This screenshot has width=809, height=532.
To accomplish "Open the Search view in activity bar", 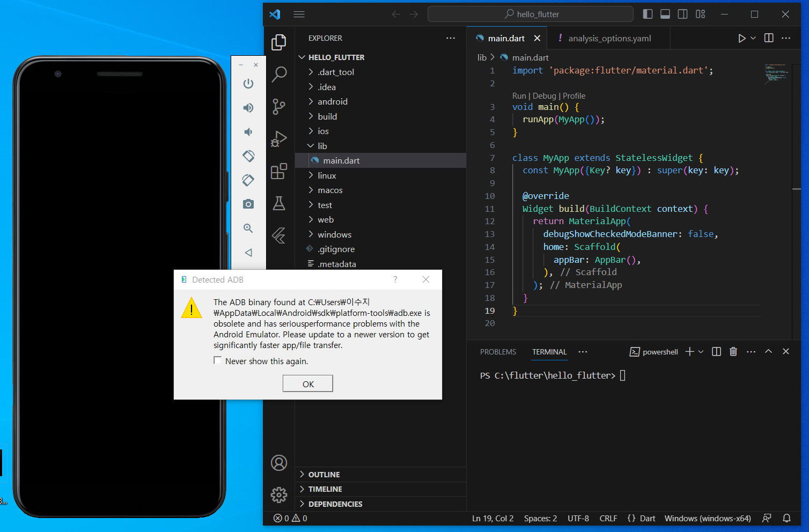I will point(279,74).
